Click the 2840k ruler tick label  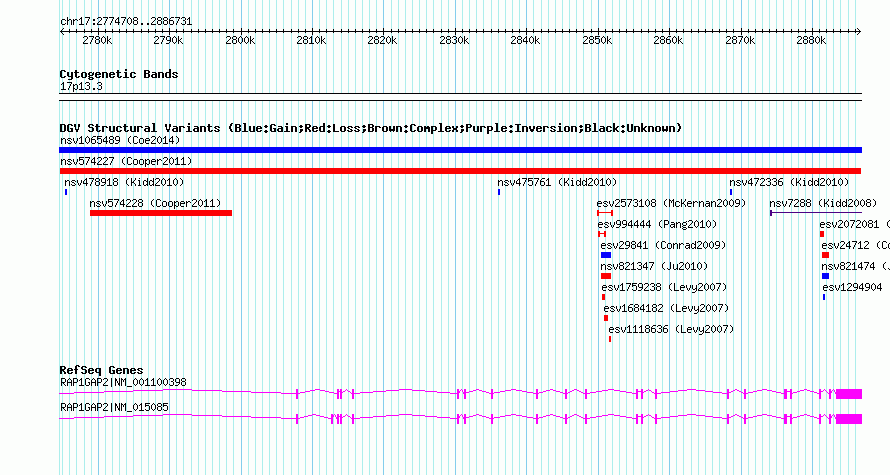pos(526,41)
